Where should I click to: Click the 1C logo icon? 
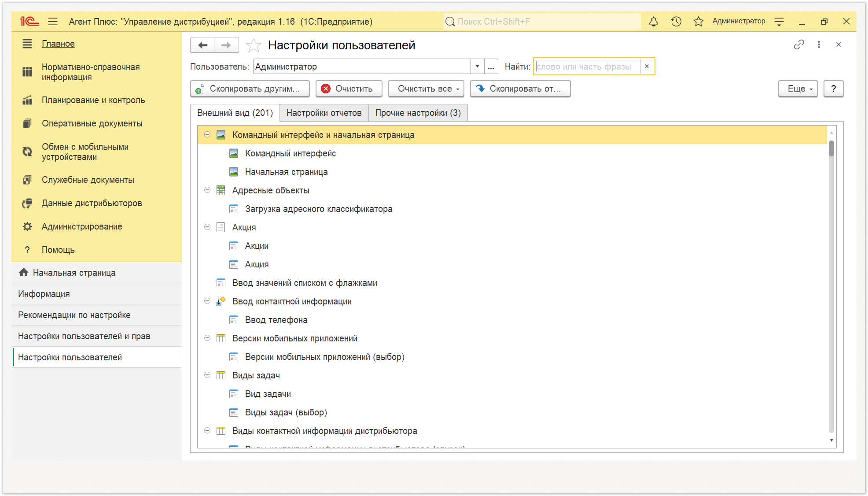(29, 21)
